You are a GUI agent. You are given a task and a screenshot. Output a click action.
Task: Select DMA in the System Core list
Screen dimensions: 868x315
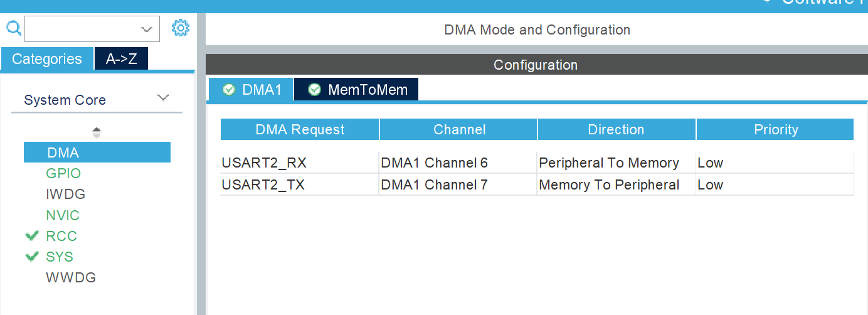point(97,152)
